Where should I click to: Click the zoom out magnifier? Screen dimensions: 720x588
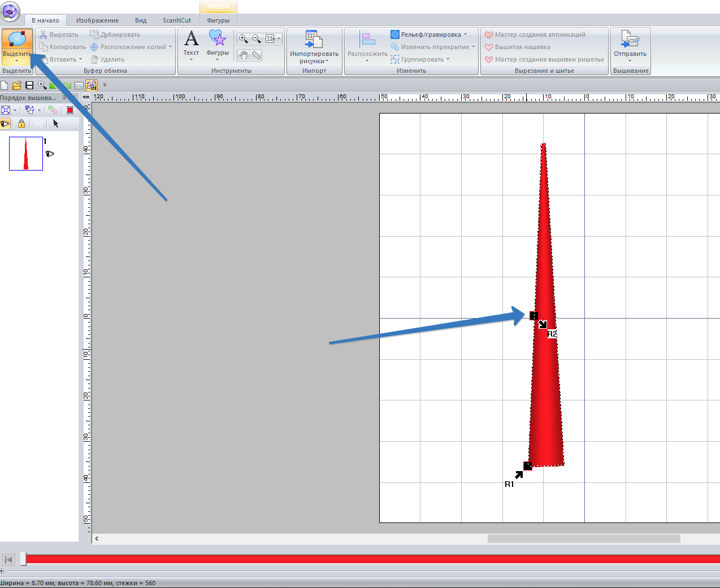pyautogui.click(x=257, y=39)
